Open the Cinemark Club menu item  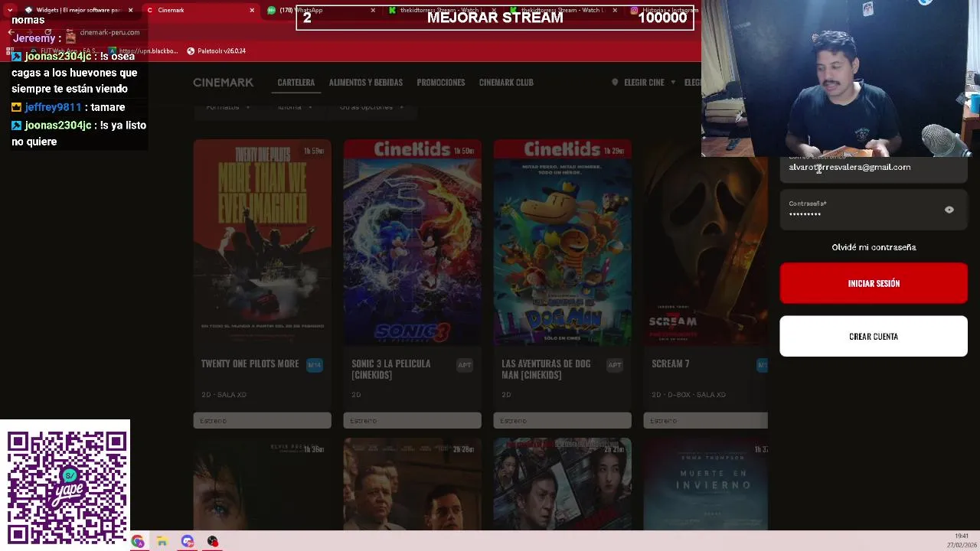(x=506, y=82)
